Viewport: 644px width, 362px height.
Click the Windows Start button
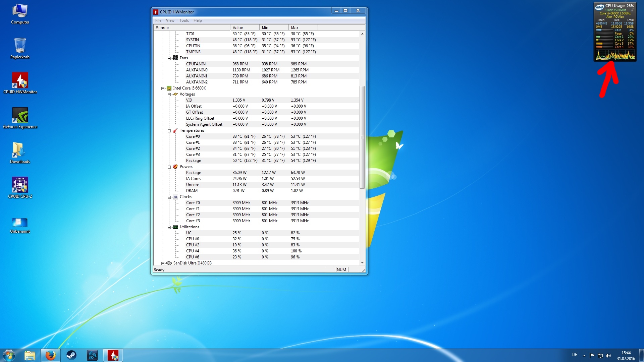coord(9,355)
